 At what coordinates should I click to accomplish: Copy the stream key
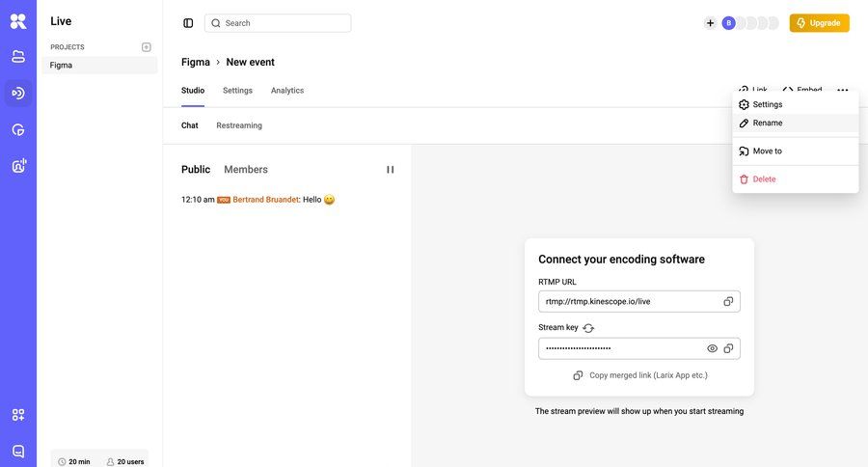(x=728, y=348)
